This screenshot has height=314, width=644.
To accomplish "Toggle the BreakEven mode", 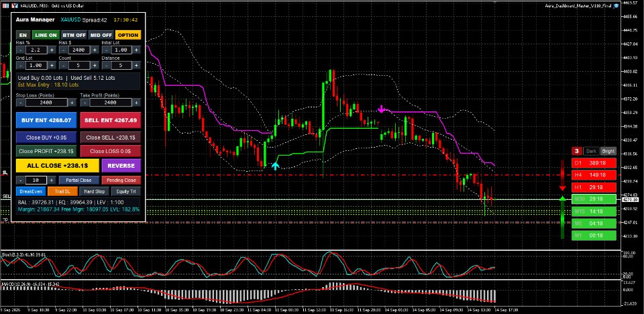I will (31, 191).
